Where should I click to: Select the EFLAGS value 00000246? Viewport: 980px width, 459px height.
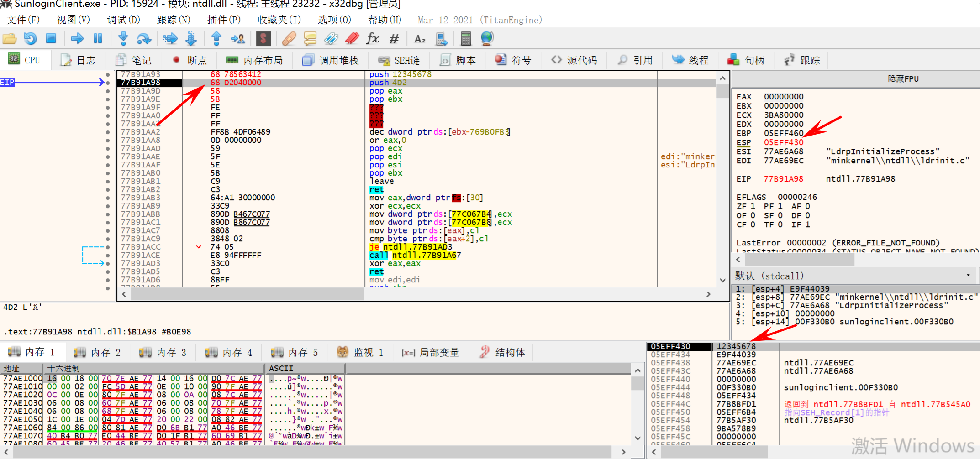[797, 197]
